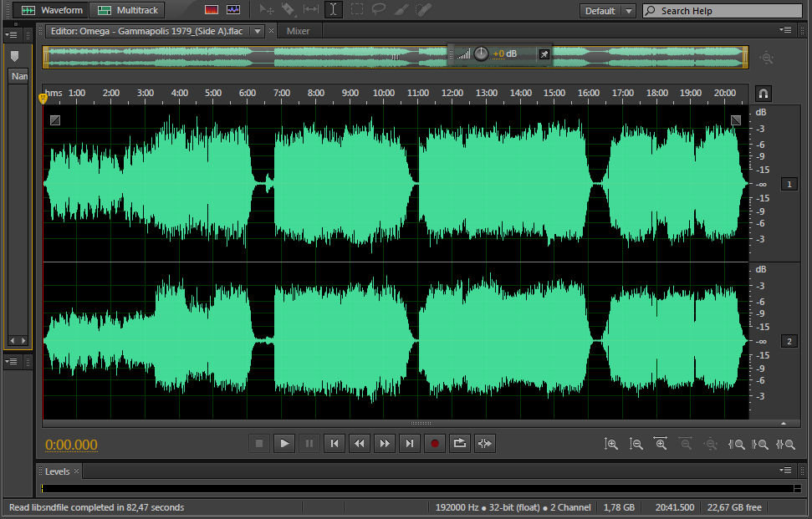Switch to the Mixer tab

298,31
